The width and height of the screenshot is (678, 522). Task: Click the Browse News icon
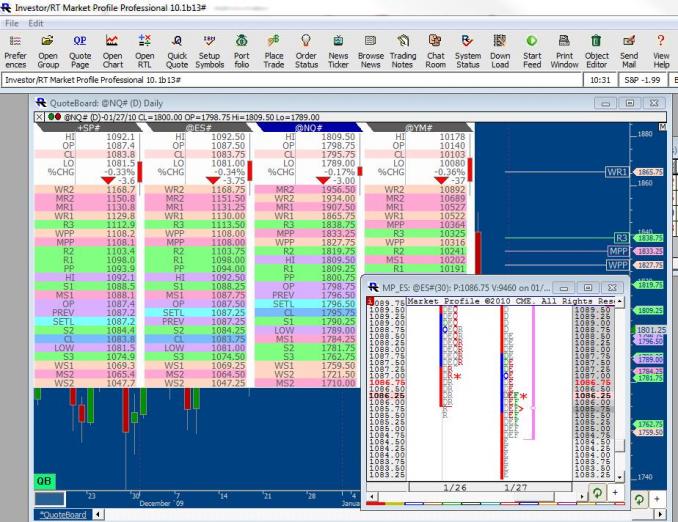371,51
